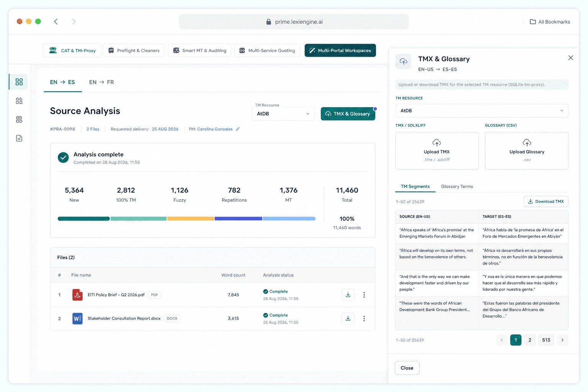Open Preflight & Cleaners section
The height and width of the screenshot is (392, 588).
pyautogui.click(x=134, y=51)
